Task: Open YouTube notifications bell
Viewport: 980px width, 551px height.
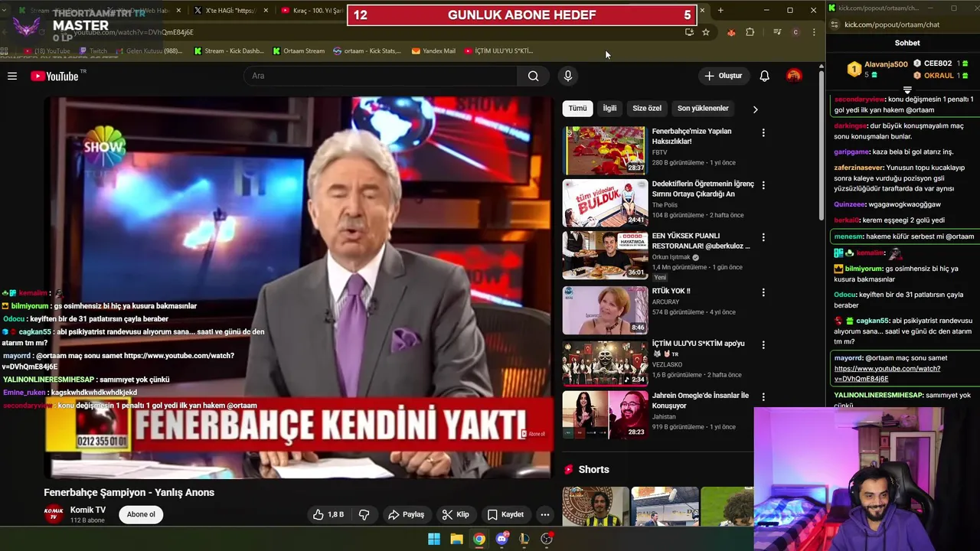Action: coord(764,76)
